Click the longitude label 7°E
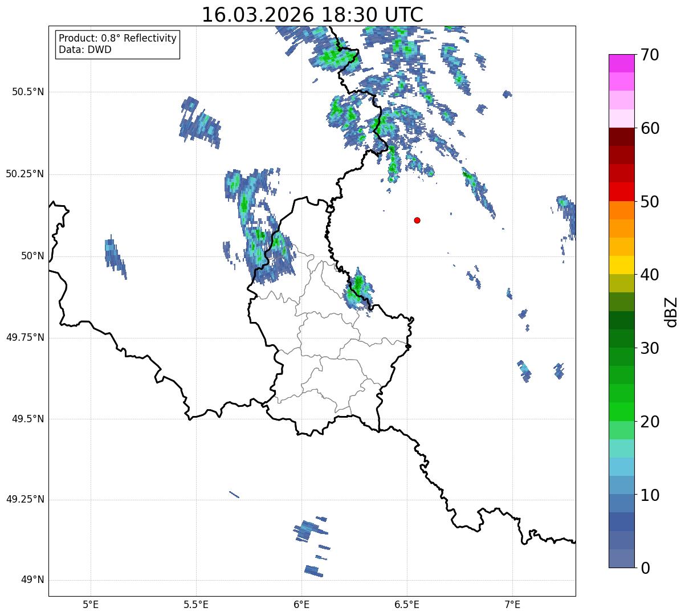Image resolution: width=685 pixels, height=616 pixels. pos(512,605)
